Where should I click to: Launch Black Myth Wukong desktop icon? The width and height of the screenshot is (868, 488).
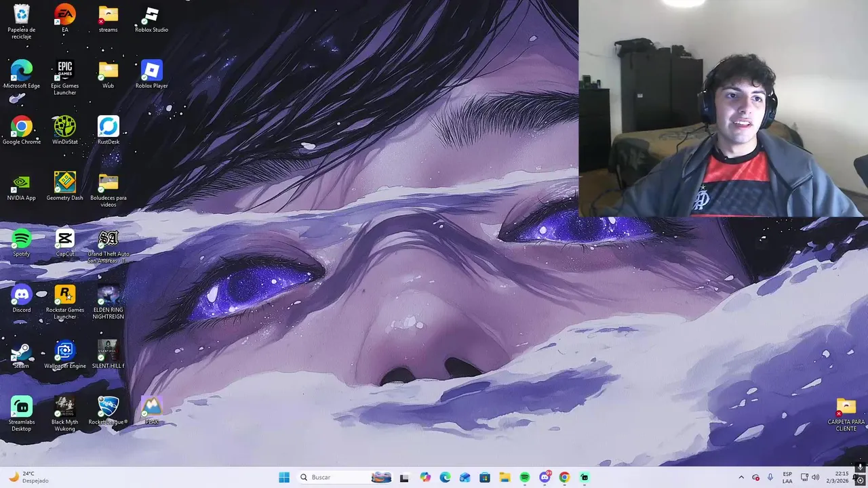point(65,414)
